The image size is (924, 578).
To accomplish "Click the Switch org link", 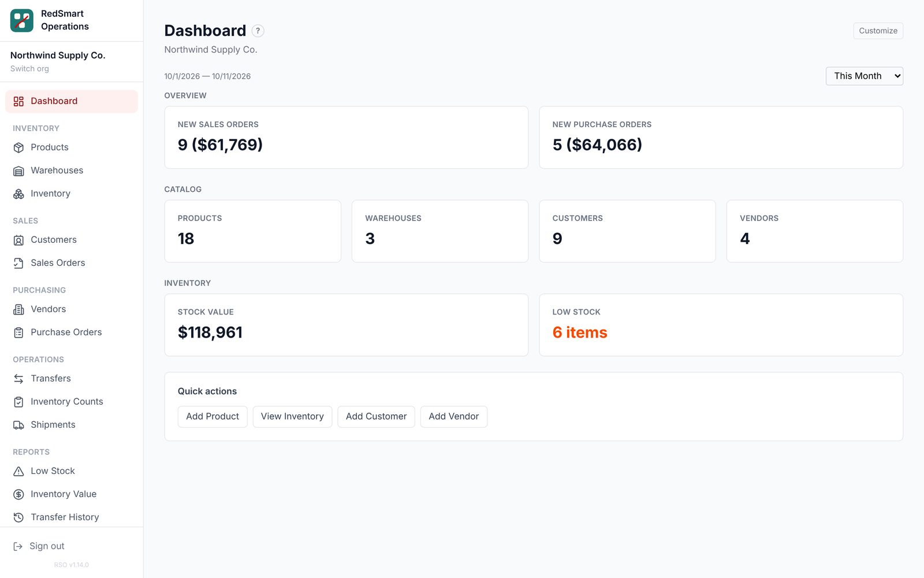I will (x=29, y=69).
